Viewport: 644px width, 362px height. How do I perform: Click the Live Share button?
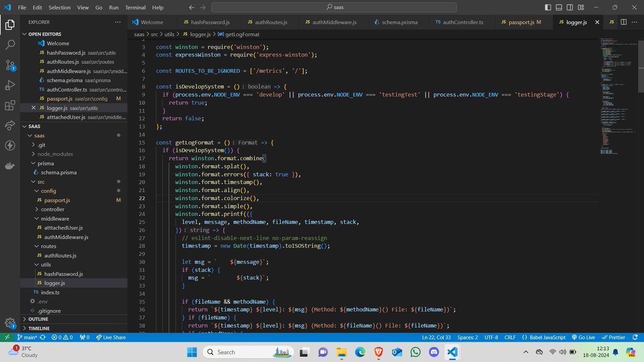coord(111,337)
